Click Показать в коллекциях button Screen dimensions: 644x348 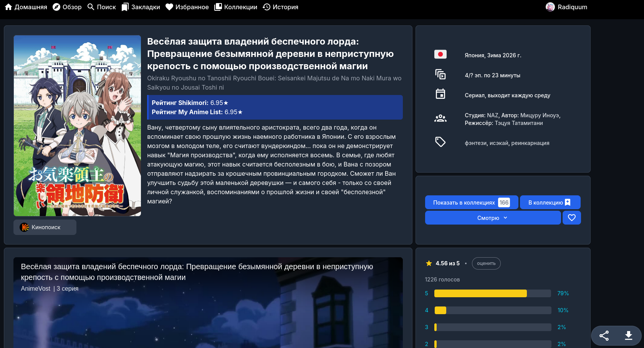(471, 202)
